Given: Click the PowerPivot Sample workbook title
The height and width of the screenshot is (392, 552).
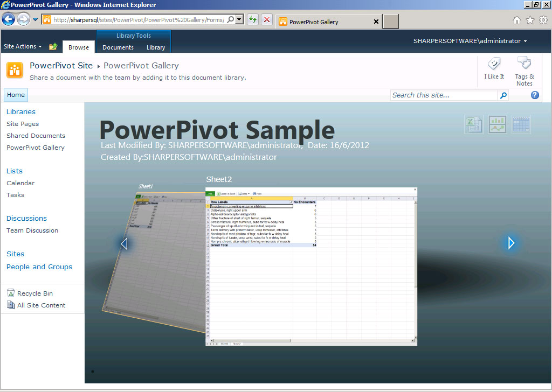Looking at the screenshot, I should (x=217, y=130).
